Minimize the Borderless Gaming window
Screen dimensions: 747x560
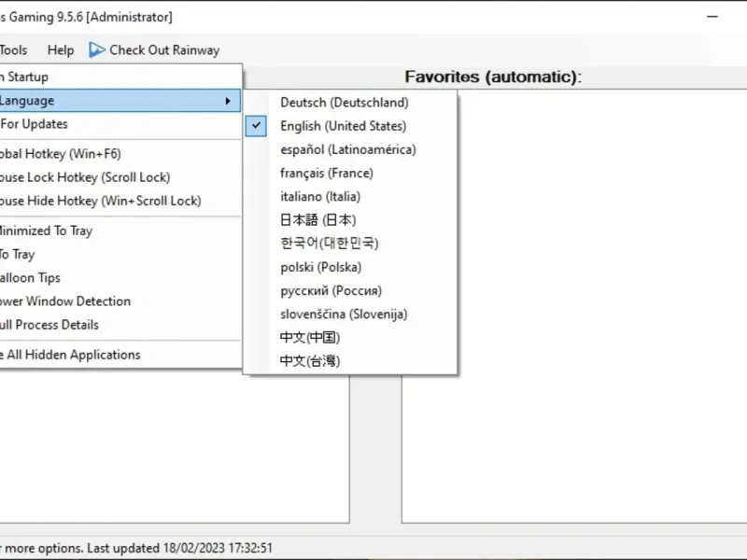click(712, 17)
